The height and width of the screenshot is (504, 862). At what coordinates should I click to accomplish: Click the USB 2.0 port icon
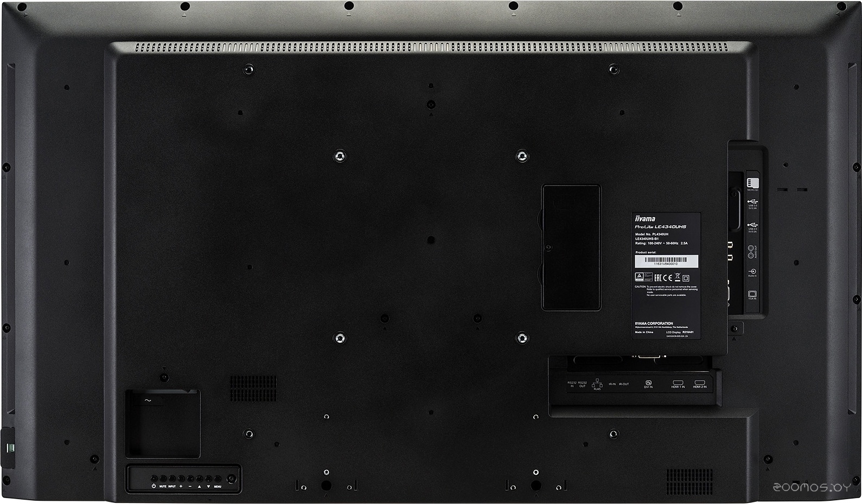(x=752, y=225)
